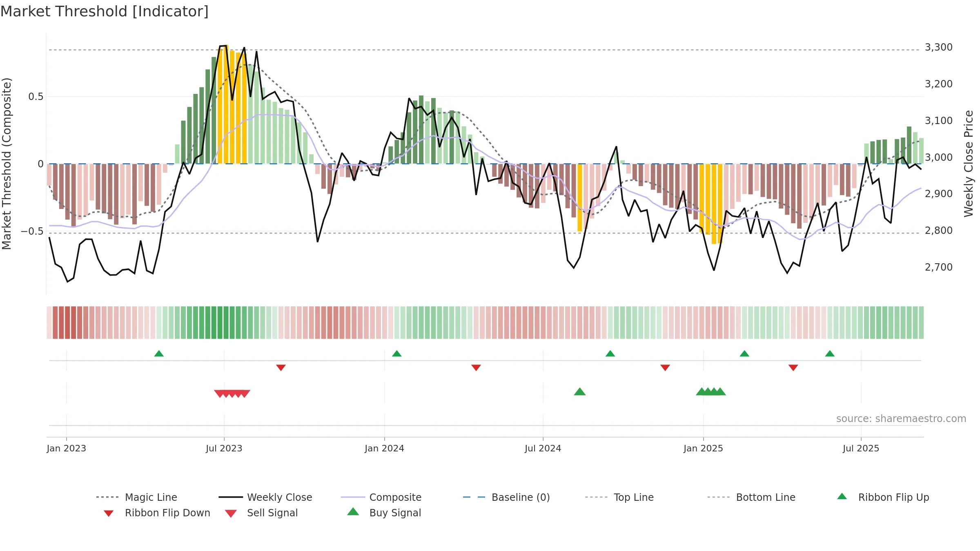Toggle the Top Line legend entry

619,497
